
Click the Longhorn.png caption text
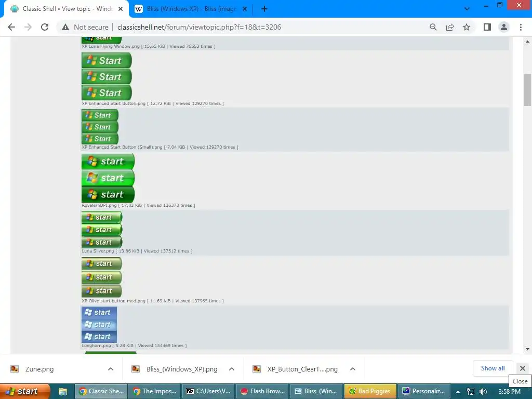134,345
